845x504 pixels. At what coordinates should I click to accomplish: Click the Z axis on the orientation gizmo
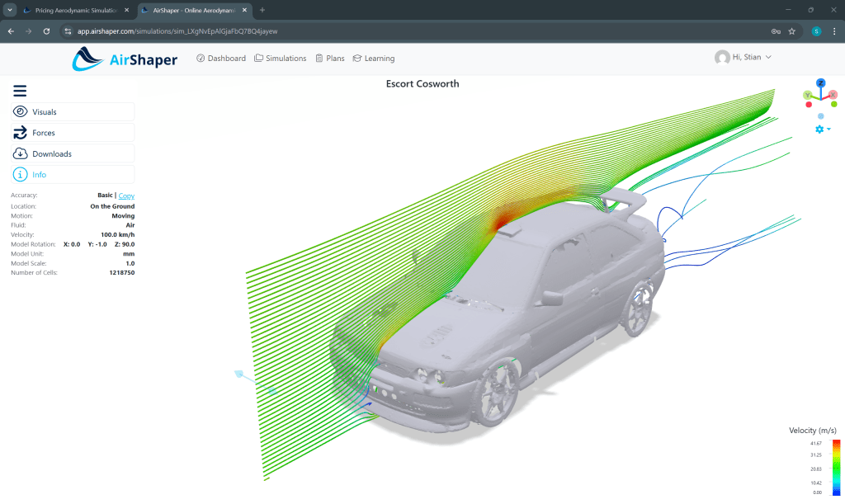821,82
